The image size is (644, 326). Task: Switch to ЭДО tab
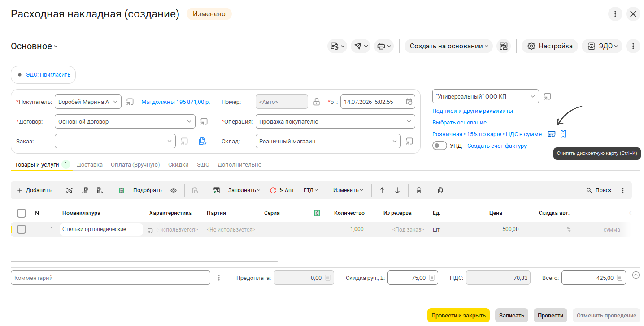point(203,165)
